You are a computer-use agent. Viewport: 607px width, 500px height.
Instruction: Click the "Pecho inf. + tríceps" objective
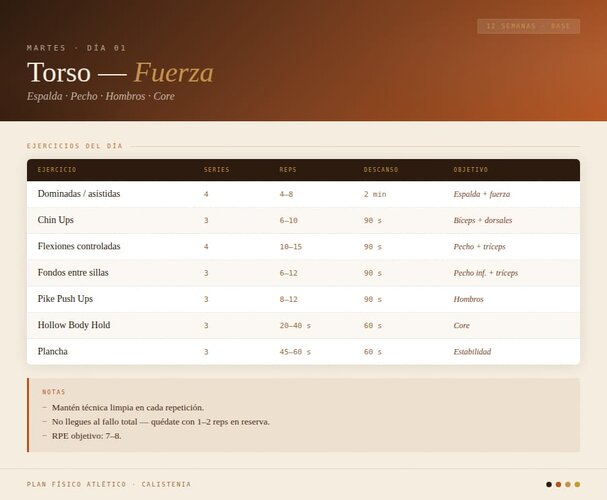click(485, 273)
